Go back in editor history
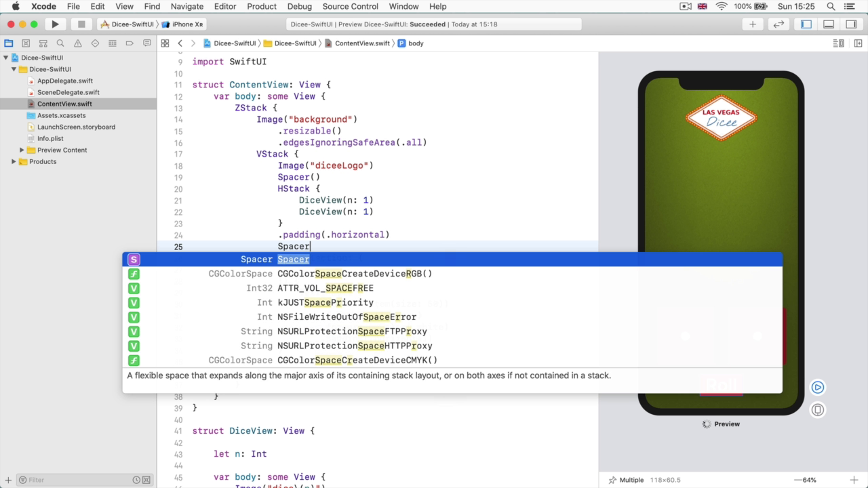The height and width of the screenshot is (488, 868). click(x=180, y=43)
